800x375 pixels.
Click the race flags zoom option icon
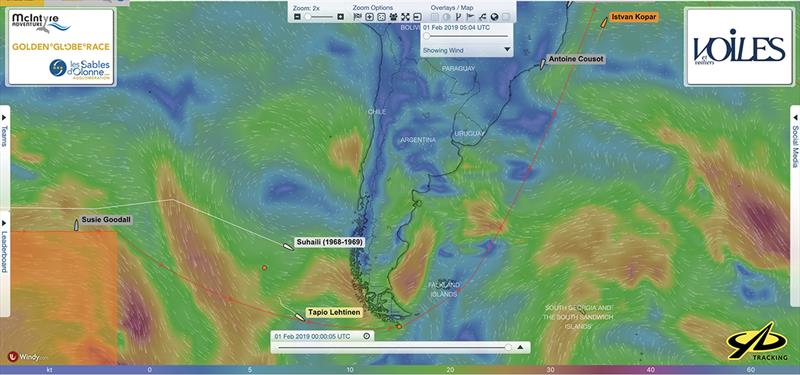[358, 17]
